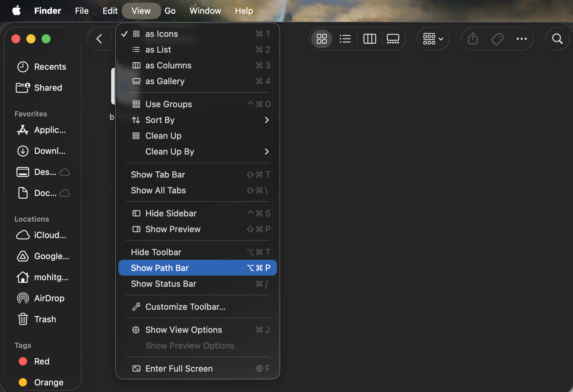Open the Window menu
The height and width of the screenshot is (392, 573).
tap(205, 11)
